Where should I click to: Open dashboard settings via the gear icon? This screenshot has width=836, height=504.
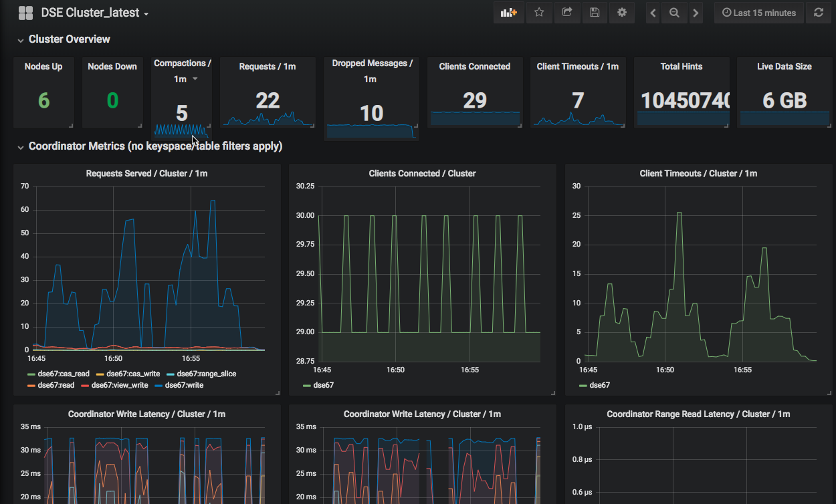(622, 13)
